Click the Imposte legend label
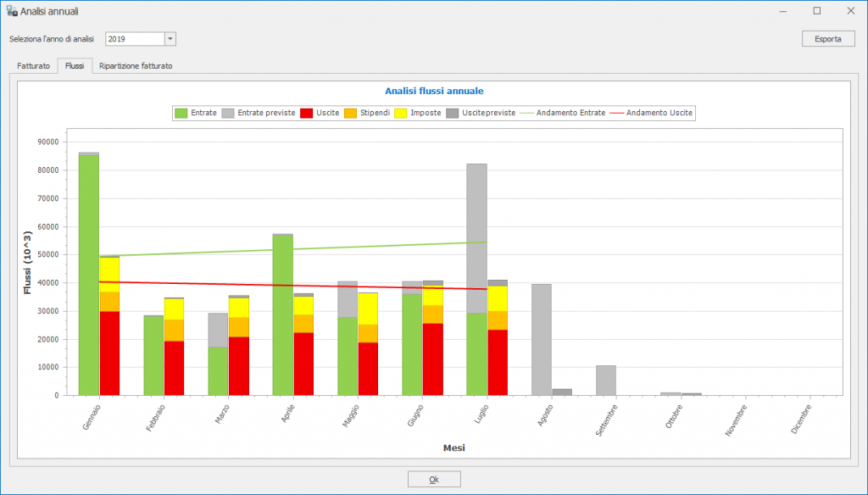This screenshot has width=868, height=495. 426,113
